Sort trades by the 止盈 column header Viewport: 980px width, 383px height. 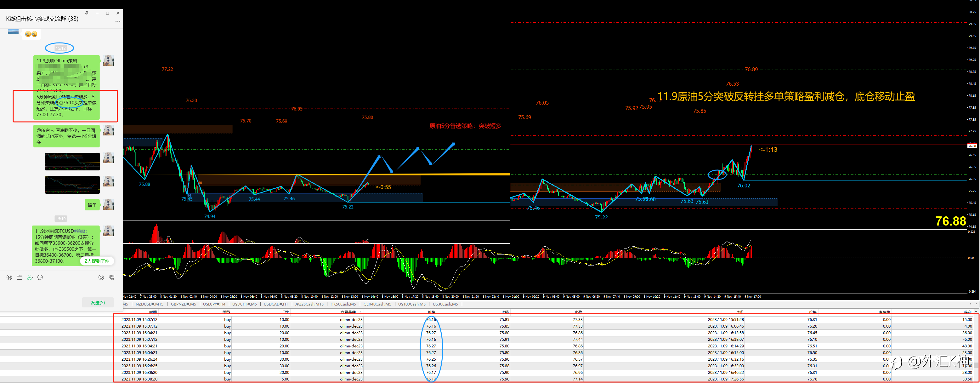(578, 312)
